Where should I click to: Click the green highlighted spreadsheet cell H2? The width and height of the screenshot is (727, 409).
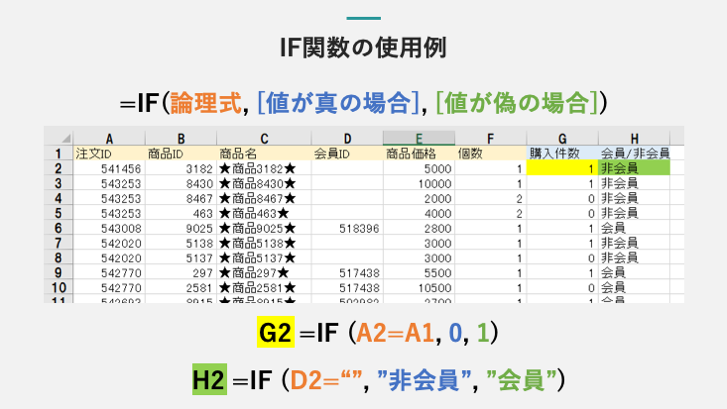click(x=634, y=169)
